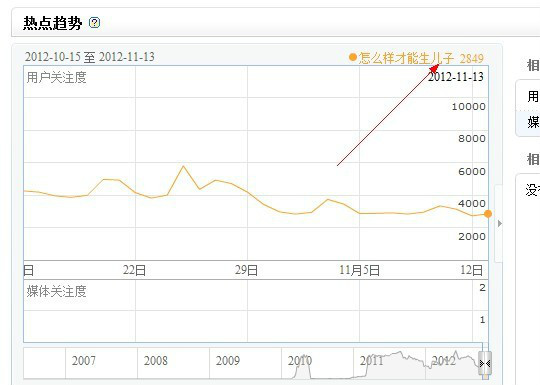Click the 2012-11-13 date tooltip in the chart
Screen dimensions: 540x385
(x=456, y=77)
